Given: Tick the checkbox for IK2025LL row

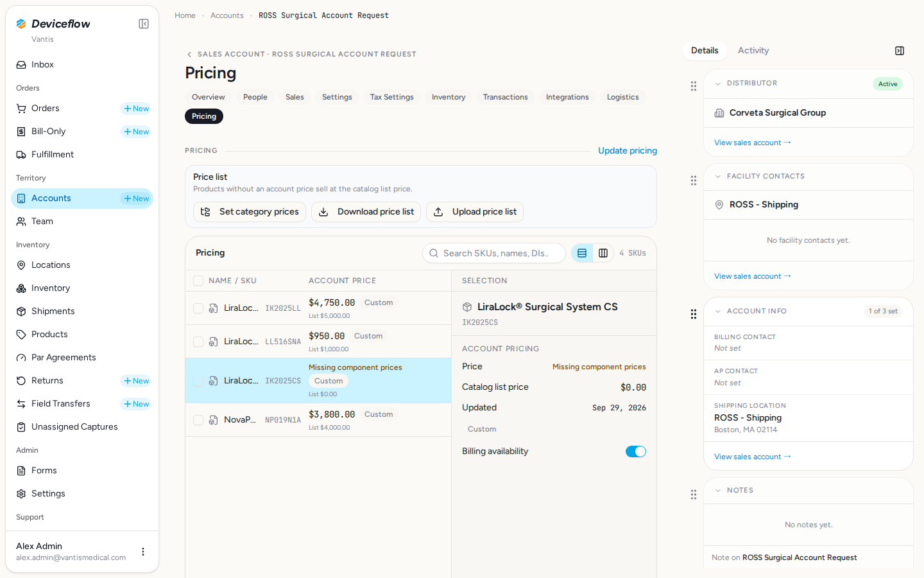Looking at the screenshot, I should click(x=198, y=308).
